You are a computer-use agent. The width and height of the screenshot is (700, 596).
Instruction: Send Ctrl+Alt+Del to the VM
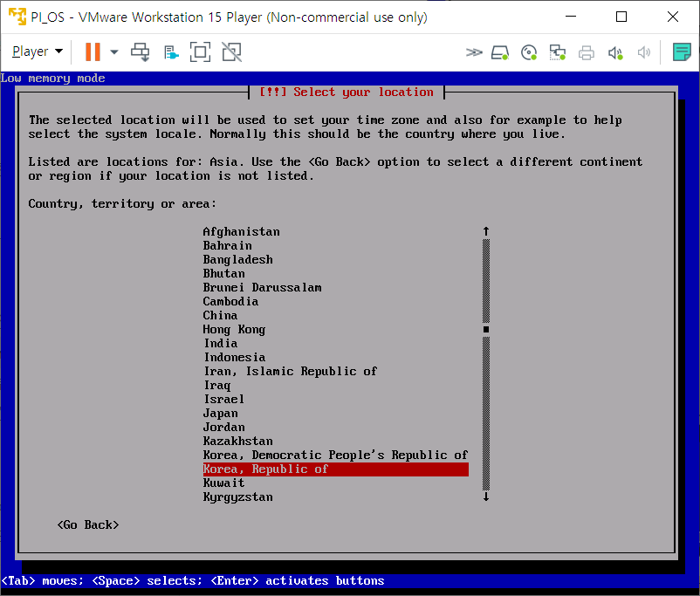[x=141, y=51]
